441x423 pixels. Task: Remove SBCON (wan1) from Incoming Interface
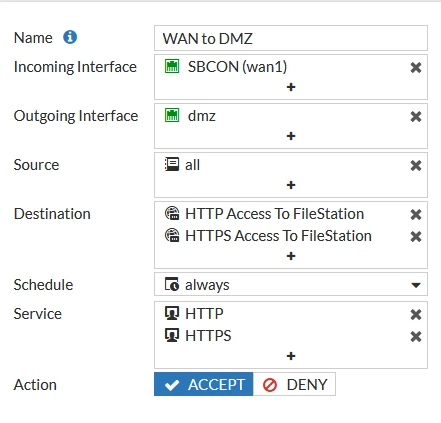tap(416, 67)
